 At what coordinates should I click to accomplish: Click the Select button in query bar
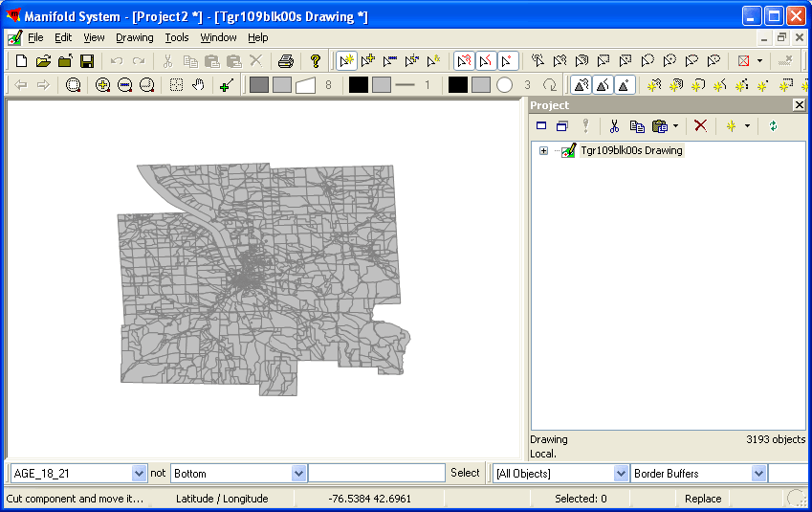tap(466, 473)
